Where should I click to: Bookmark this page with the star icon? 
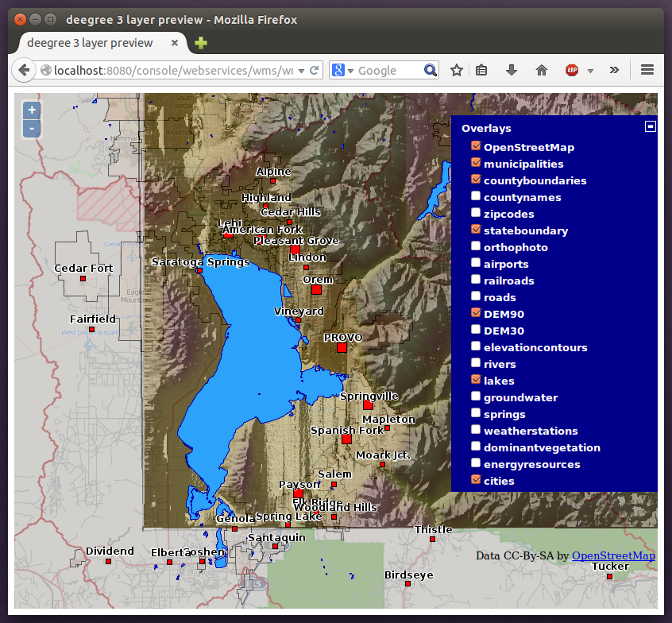[457, 71]
